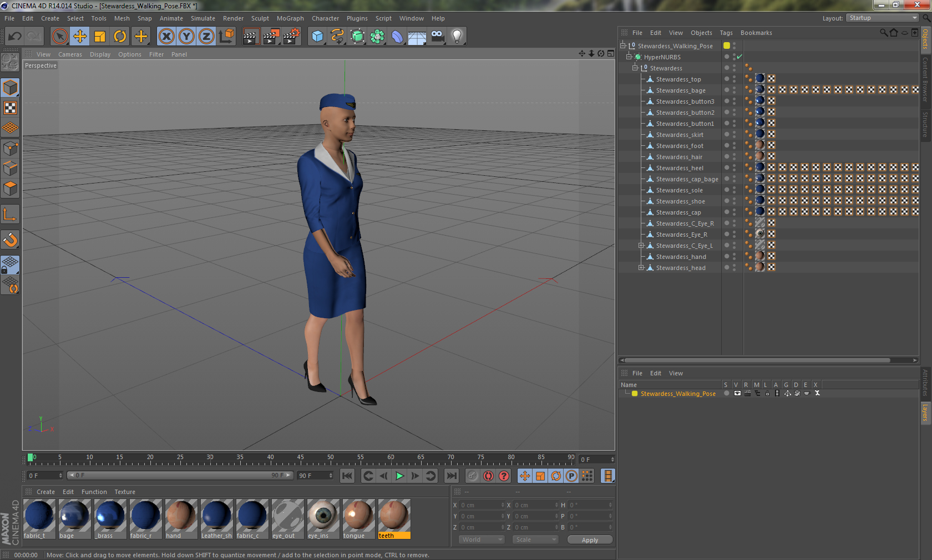The height and width of the screenshot is (560, 932).
Task: Click the coordinate system icon
Action: coord(226,37)
